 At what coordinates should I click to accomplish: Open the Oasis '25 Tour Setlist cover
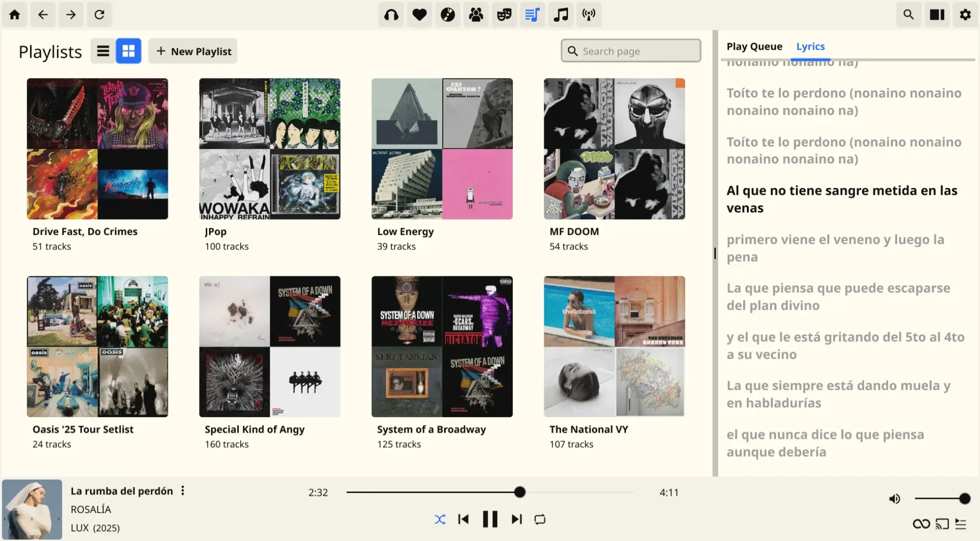pyautogui.click(x=98, y=346)
